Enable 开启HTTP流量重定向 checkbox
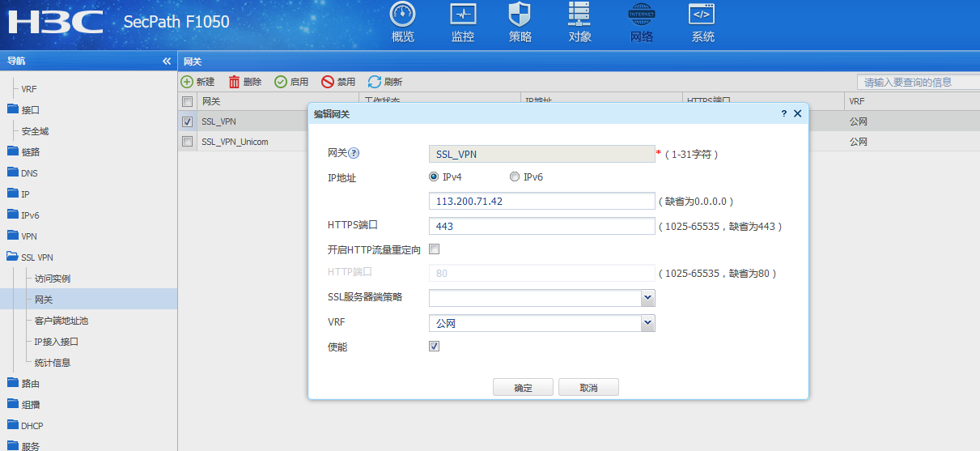This screenshot has width=980, height=451. pyautogui.click(x=434, y=249)
